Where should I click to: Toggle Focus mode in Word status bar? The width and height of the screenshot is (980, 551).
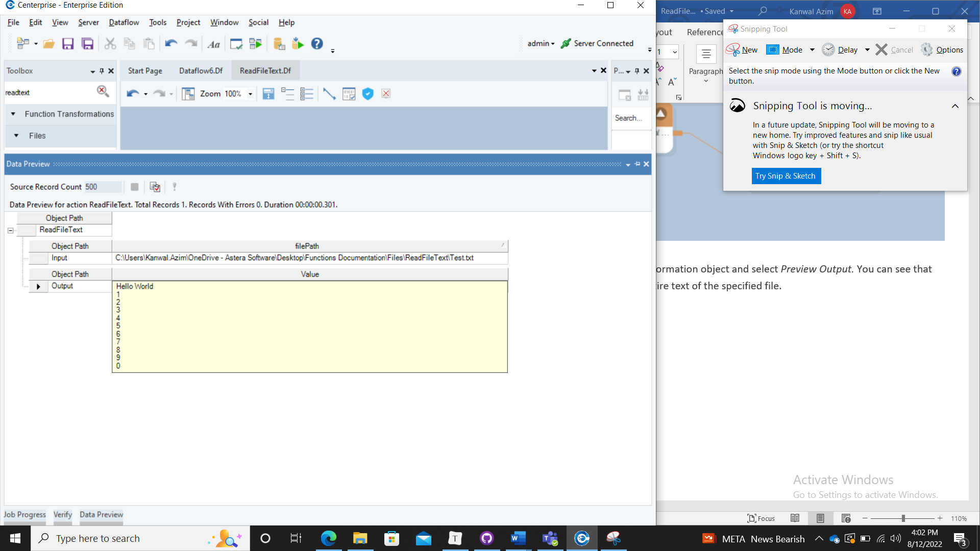(761, 518)
